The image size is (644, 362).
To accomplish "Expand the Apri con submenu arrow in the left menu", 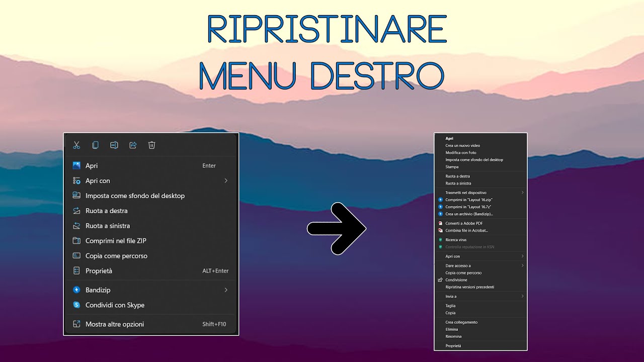I will [226, 180].
